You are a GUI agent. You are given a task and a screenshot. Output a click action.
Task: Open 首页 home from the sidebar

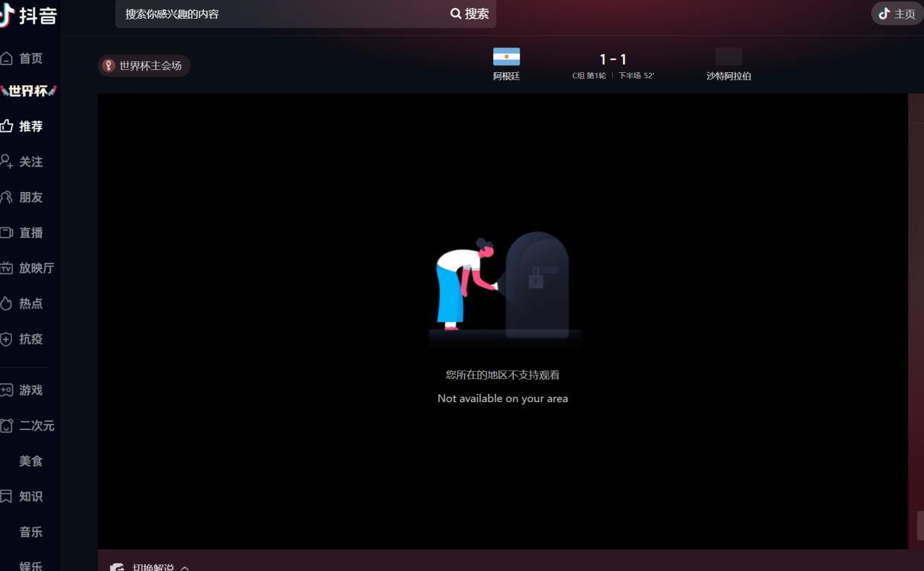(23, 58)
